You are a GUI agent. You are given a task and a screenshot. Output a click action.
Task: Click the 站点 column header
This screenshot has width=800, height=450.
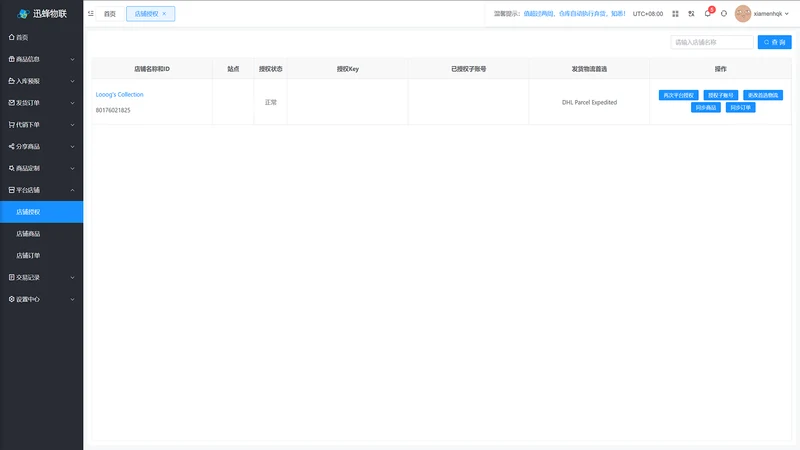click(233, 69)
